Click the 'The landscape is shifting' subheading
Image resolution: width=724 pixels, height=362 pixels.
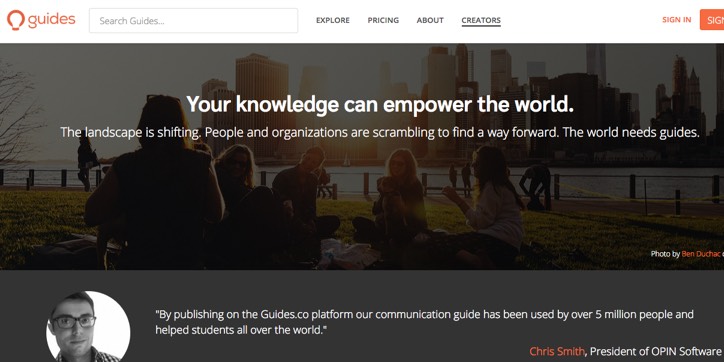(x=380, y=133)
